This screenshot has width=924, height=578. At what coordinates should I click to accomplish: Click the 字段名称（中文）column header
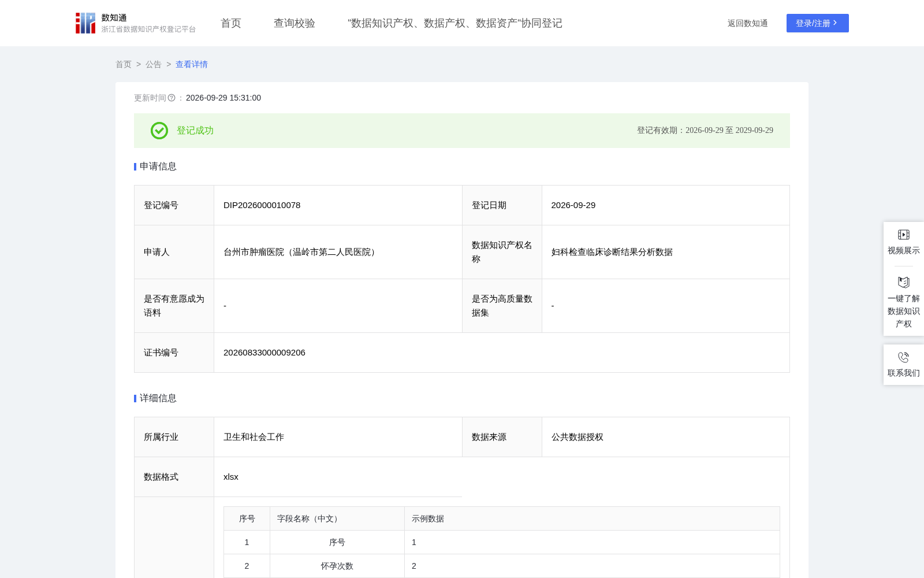click(x=337, y=519)
